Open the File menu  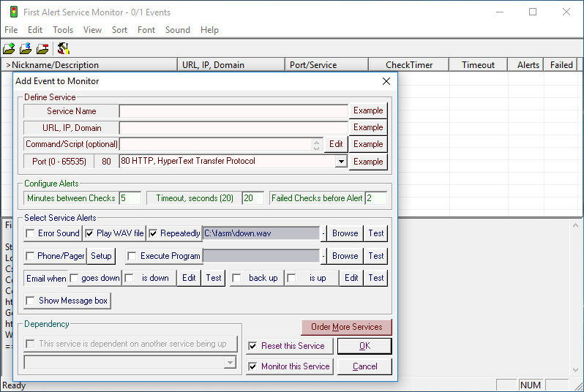11,30
